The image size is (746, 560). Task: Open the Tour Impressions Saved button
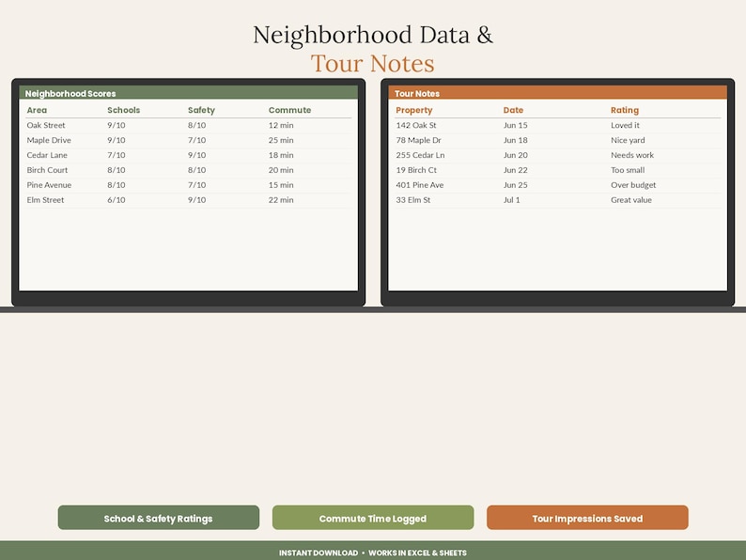[x=587, y=518]
